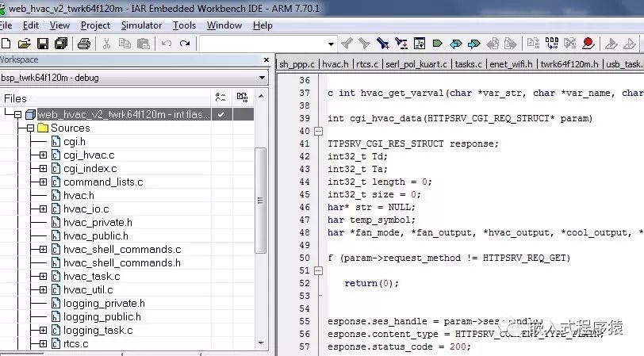Screen dimensions: 644x356
Task: Open the Replace toolbar icon
Action: 401,43
